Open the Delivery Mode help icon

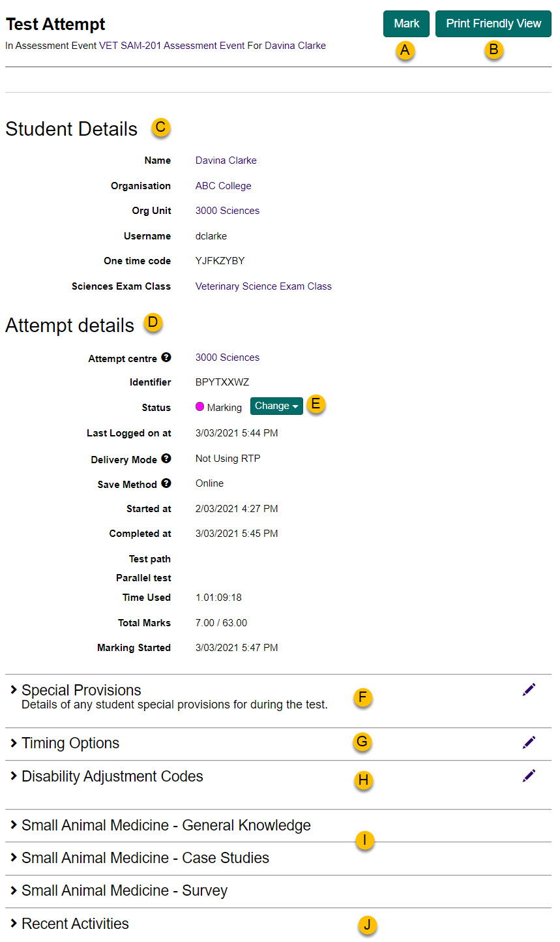(166, 459)
